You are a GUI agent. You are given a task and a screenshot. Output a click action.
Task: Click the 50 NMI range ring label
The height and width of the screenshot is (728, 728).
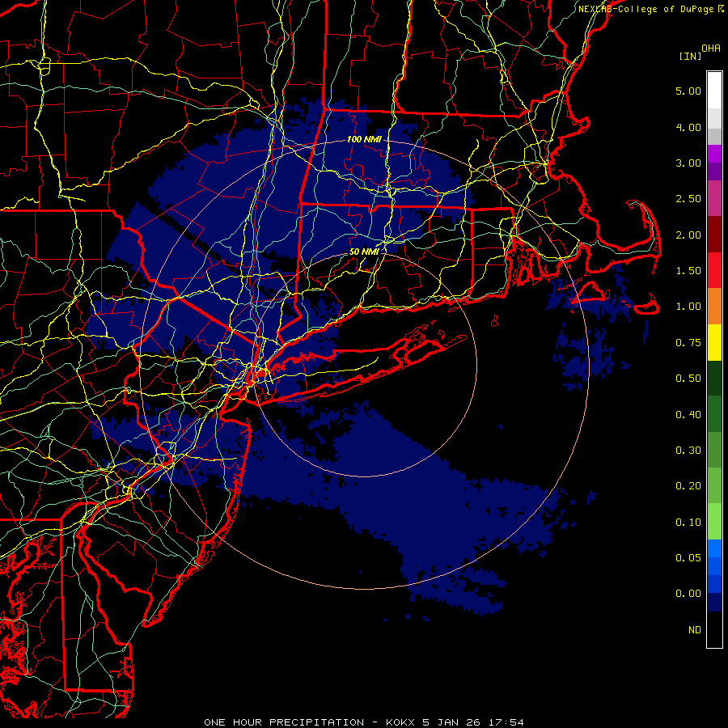[x=364, y=252]
